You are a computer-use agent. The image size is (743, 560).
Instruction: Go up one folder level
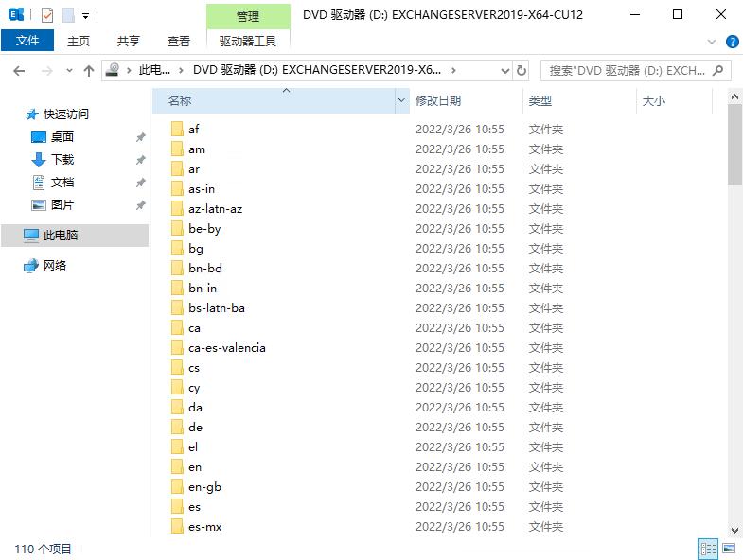pyautogui.click(x=89, y=71)
